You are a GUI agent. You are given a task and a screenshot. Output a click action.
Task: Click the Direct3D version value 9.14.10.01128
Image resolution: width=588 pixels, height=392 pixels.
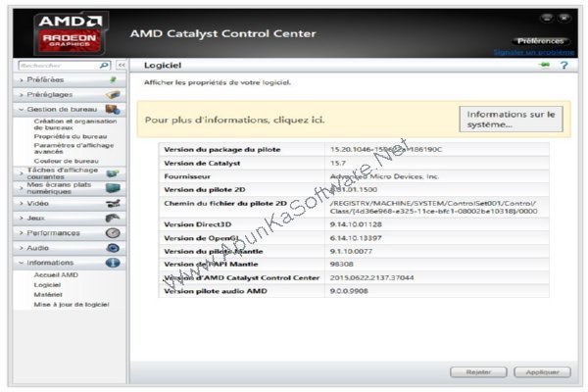tap(356, 224)
